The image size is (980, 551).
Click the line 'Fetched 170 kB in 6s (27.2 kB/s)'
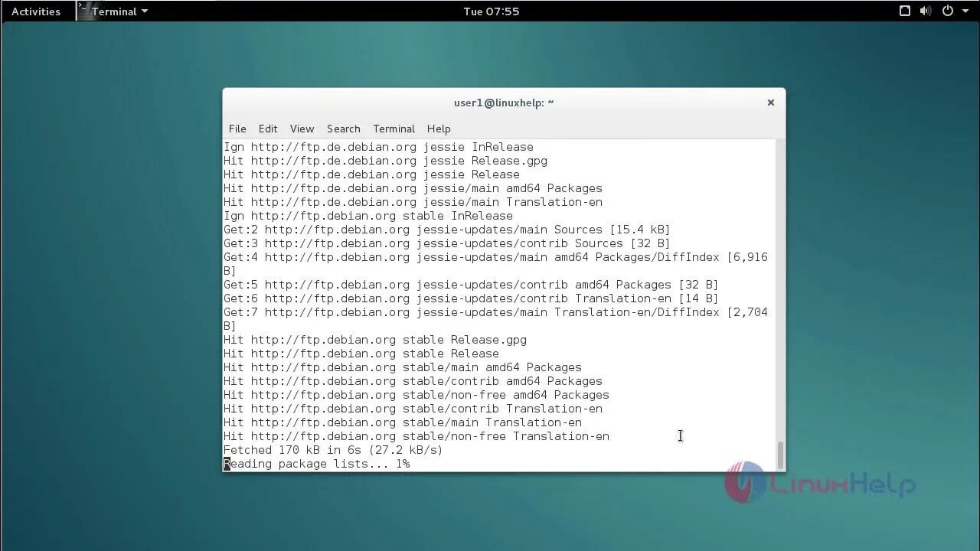point(333,450)
